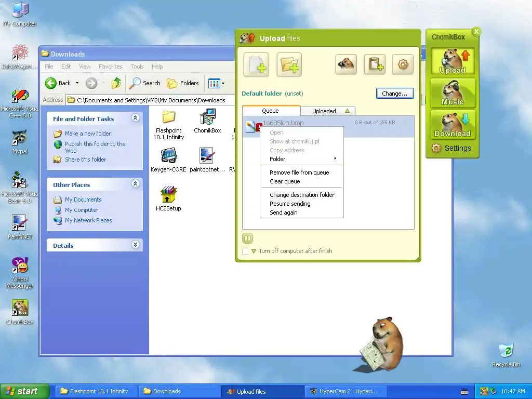Expand Folder submenu in context menu
532x399 pixels.
click(x=302, y=159)
